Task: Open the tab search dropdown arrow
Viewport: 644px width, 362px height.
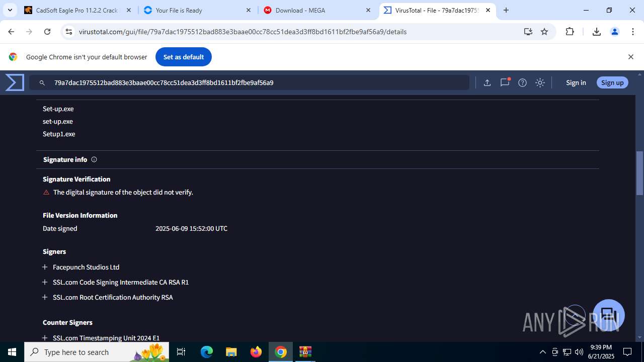Action: click(x=10, y=10)
